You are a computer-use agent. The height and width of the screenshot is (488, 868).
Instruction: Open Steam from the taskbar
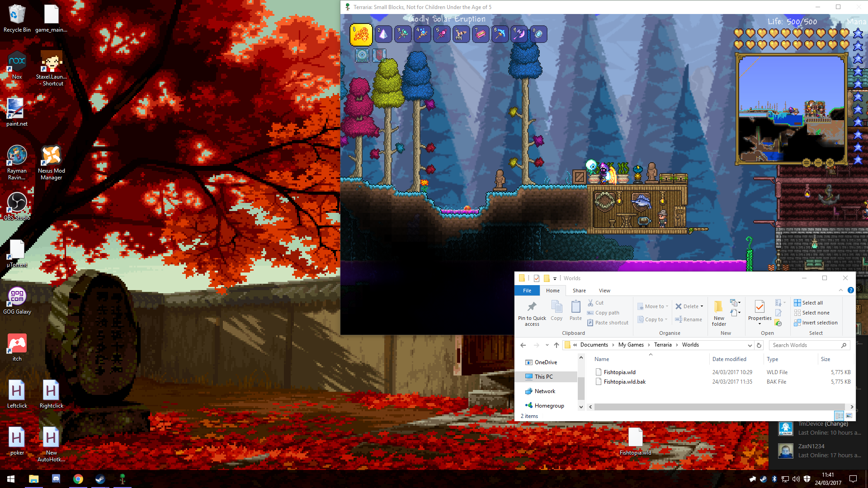100,479
